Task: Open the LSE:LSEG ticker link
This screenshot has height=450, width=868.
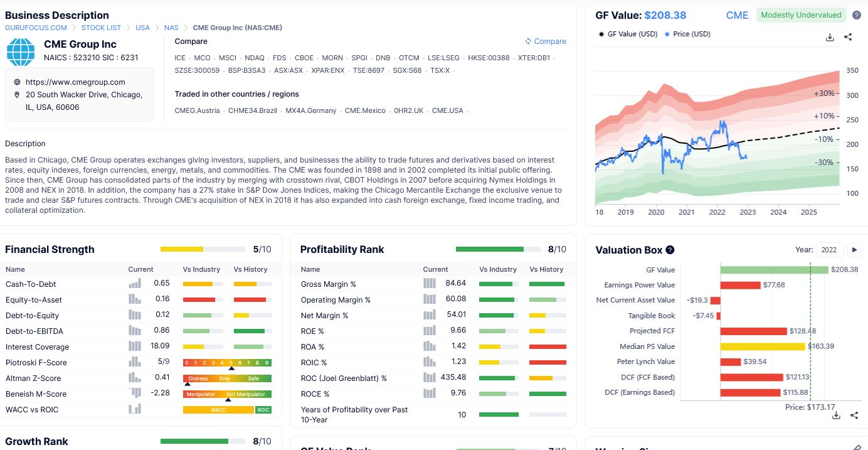Action: point(443,58)
